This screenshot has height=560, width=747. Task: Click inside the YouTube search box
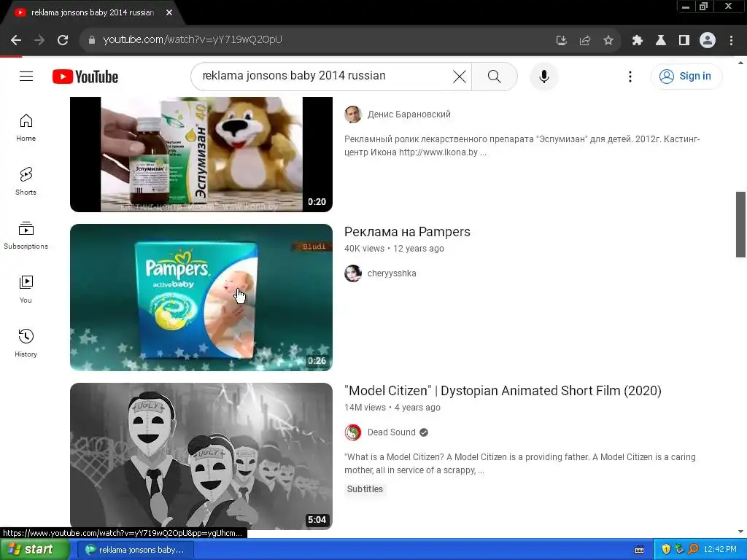[324, 76]
